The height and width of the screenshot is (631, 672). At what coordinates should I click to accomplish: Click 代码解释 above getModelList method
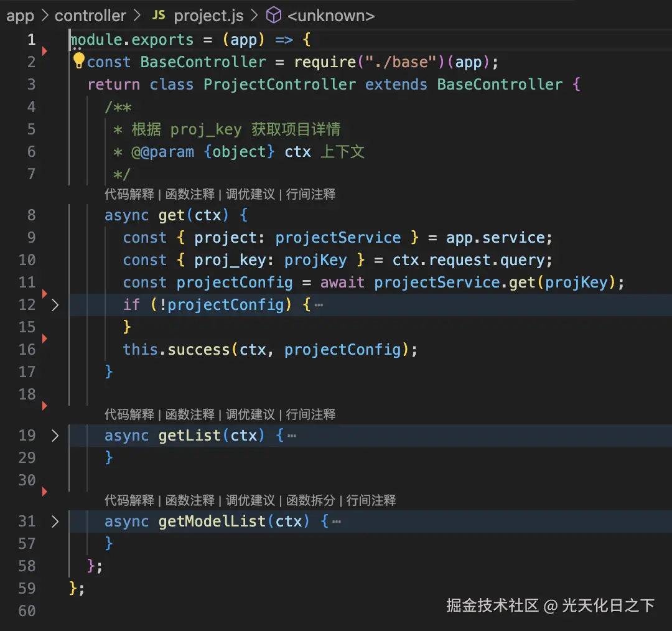point(129,500)
